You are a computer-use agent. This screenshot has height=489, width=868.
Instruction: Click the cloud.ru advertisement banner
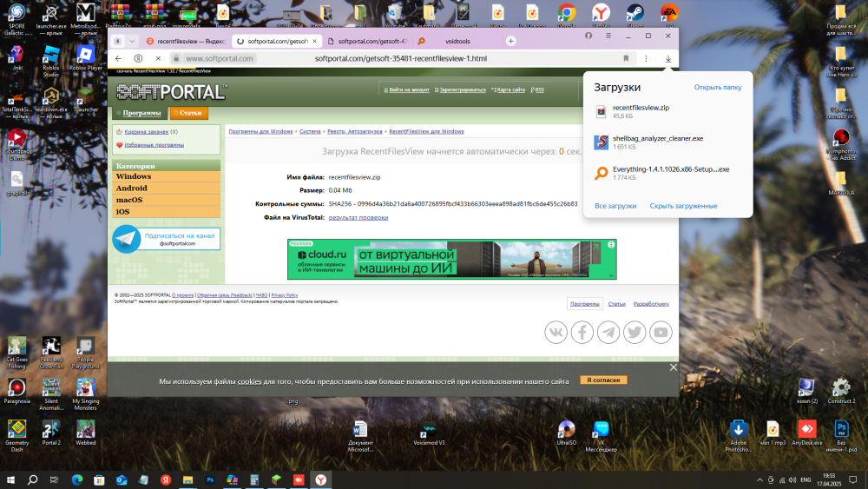coord(451,259)
